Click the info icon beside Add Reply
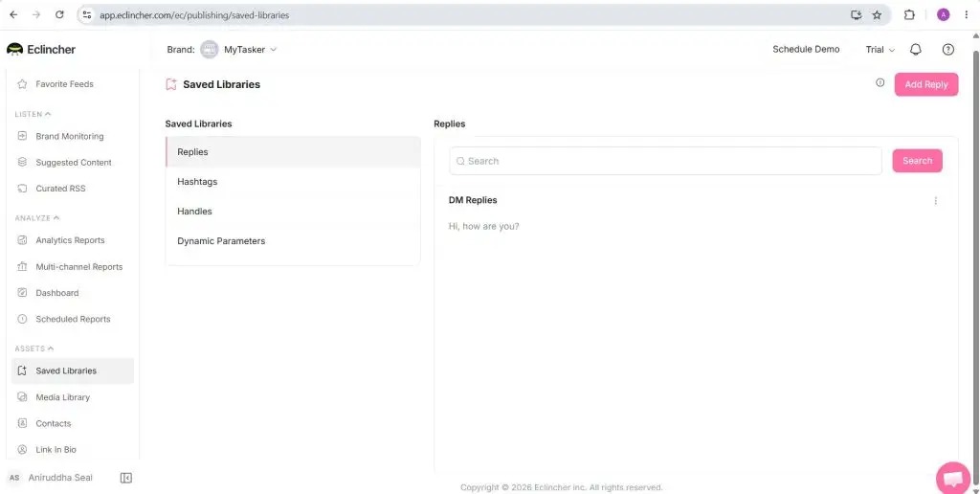The width and height of the screenshot is (980, 494). click(x=880, y=82)
